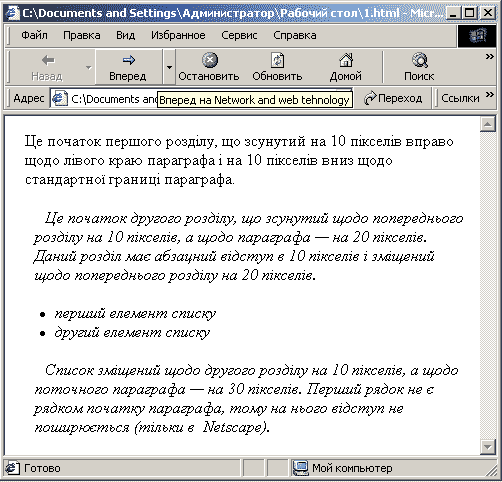This screenshot has width=502, height=482.
Task: Maximize the Internet Explorer window
Action: (x=469, y=13)
